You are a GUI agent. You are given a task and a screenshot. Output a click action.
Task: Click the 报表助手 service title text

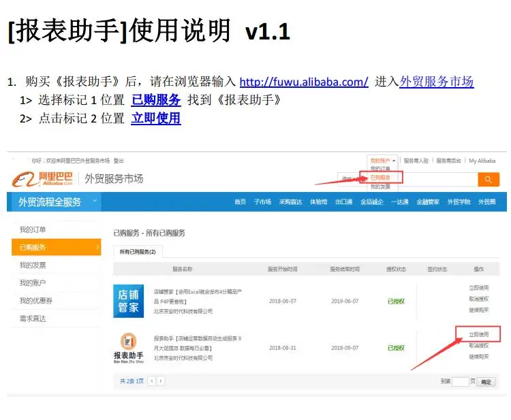(x=198, y=343)
